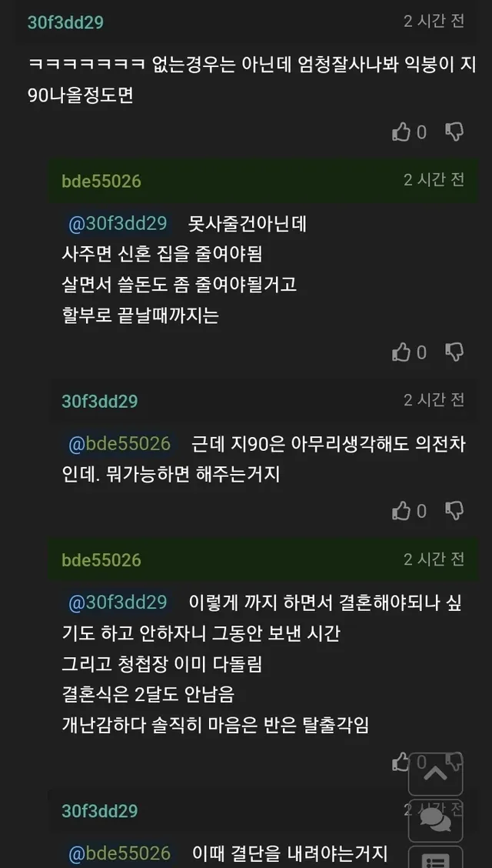This screenshot has width=492, height=868.
Task: Upvote the reply ending with 할부로 끝날때까지는
Action: pos(402,352)
